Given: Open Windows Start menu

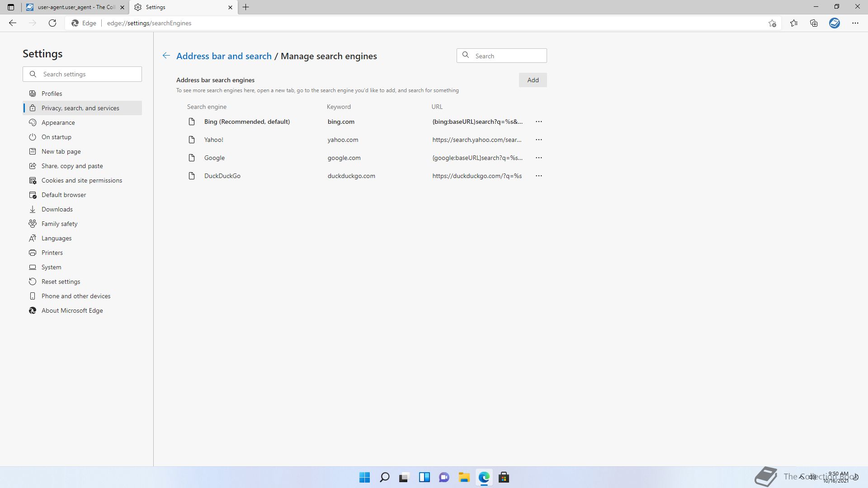Looking at the screenshot, I should (x=364, y=477).
